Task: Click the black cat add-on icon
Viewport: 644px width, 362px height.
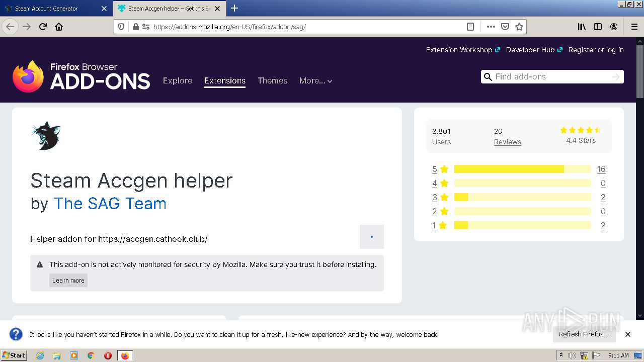Action: click(x=46, y=136)
